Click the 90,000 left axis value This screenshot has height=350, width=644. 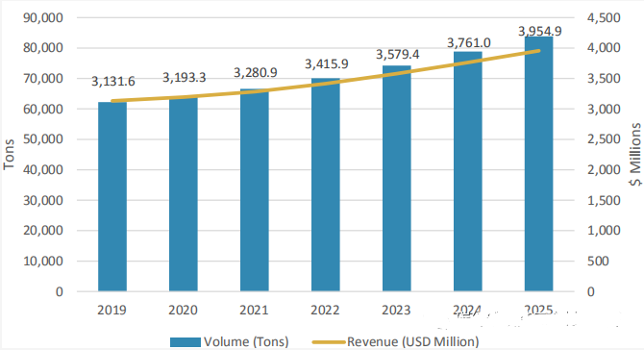click(x=43, y=17)
